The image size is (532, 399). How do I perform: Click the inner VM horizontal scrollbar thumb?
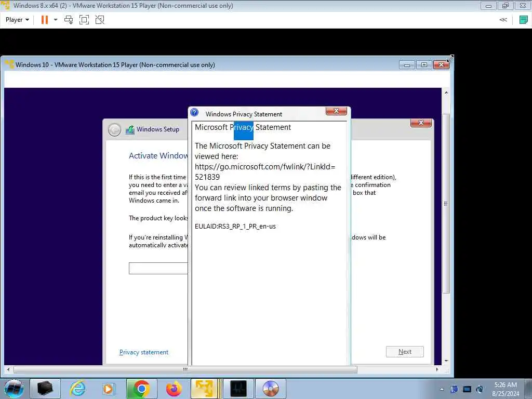pos(185,369)
